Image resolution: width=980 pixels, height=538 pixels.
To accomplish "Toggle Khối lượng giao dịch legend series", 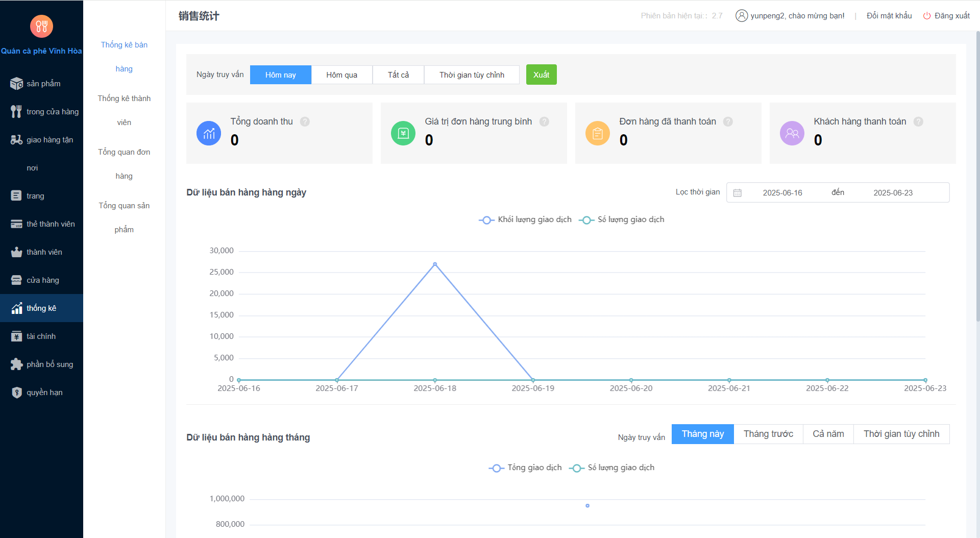I will pos(525,219).
